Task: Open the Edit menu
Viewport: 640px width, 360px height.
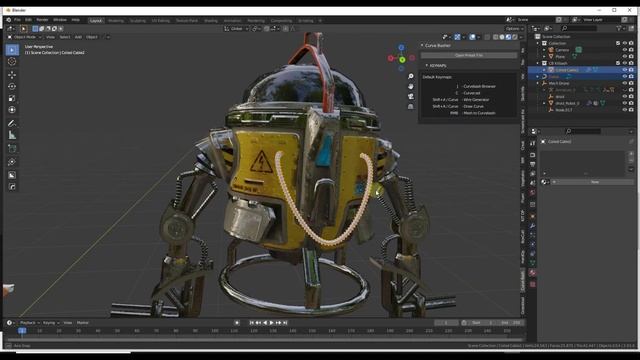Action: 28,20
